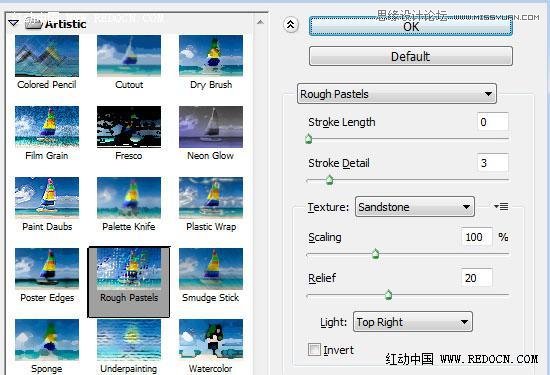Select the Sponge filter thumbnail
This screenshot has width=550, height=375.
pyautogui.click(x=47, y=340)
